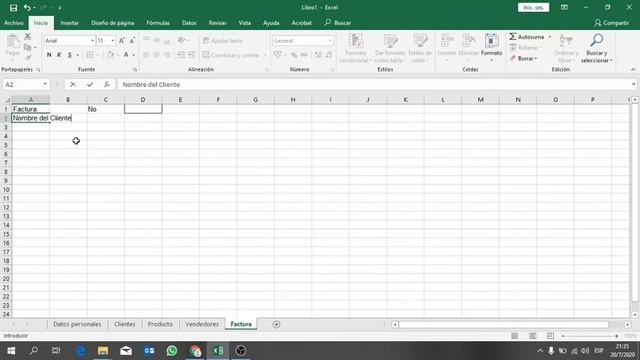Open Microsoft Edge from taskbar
Viewport: 640px width, 360px height.
tap(80, 351)
